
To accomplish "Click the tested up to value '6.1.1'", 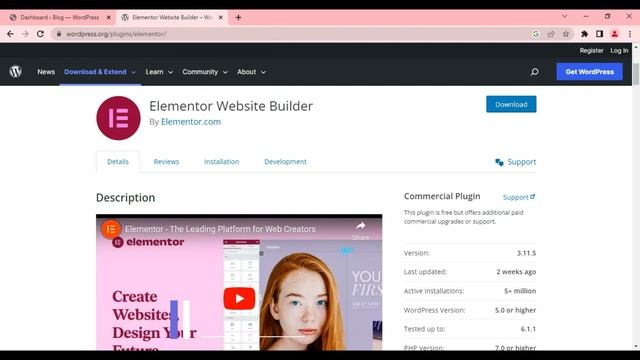I will [528, 329].
